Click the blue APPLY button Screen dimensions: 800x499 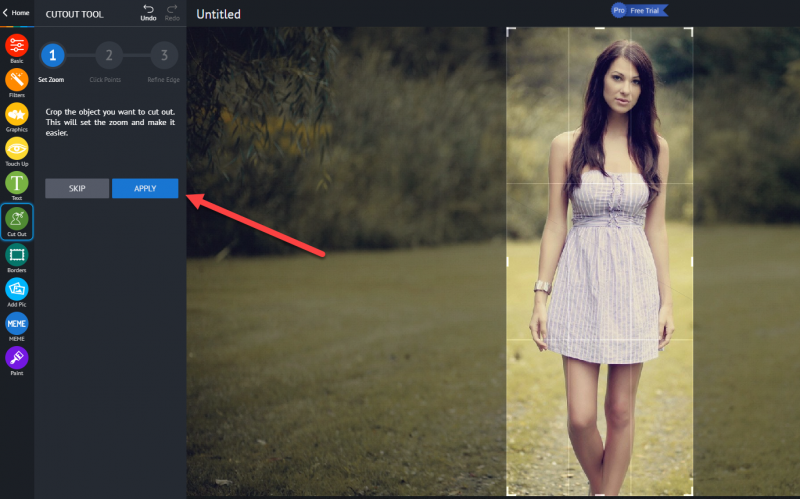point(145,188)
